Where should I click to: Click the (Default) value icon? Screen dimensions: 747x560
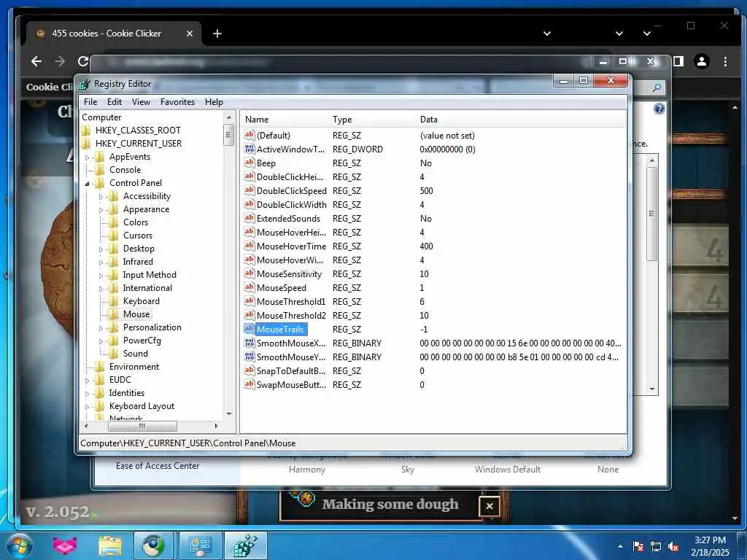click(x=249, y=135)
